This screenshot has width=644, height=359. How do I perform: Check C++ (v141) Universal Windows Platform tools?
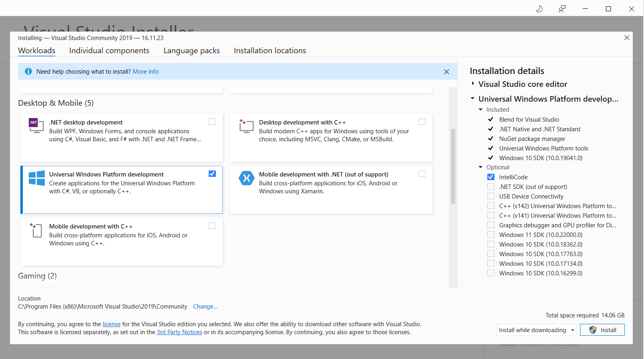pyautogui.click(x=491, y=215)
